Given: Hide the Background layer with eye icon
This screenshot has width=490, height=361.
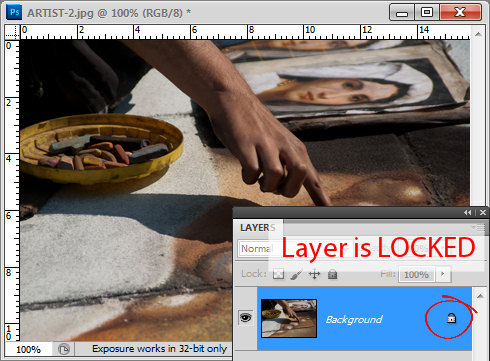Looking at the screenshot, I should tap(245, 317).
